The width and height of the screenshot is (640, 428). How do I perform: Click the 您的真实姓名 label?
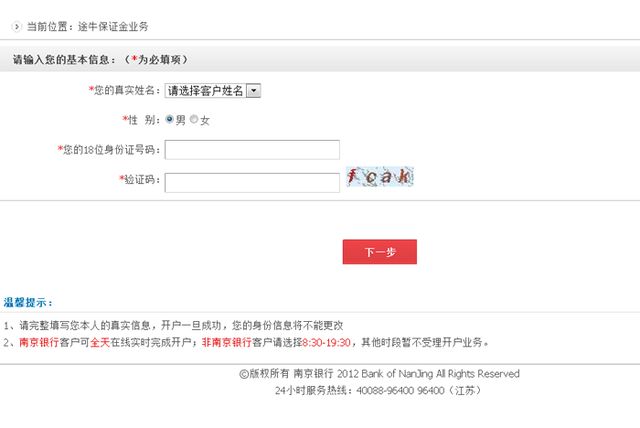124,90
